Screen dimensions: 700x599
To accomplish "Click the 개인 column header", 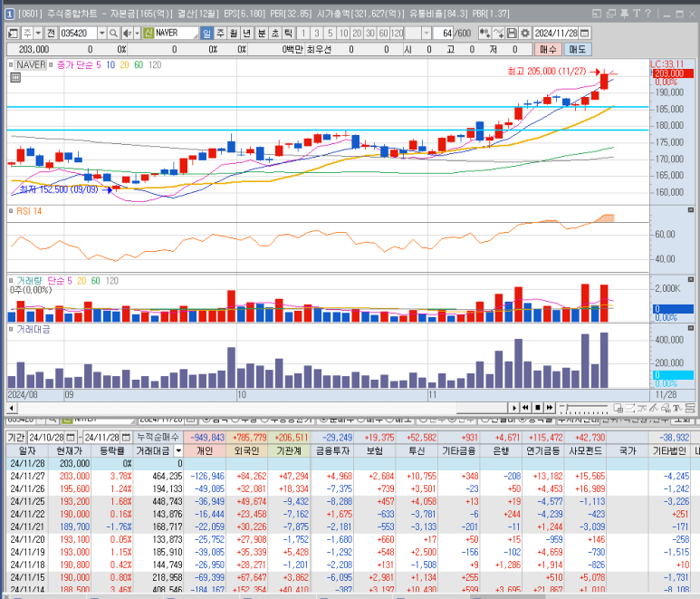I will pyautogui.click(x=205, y=450).
